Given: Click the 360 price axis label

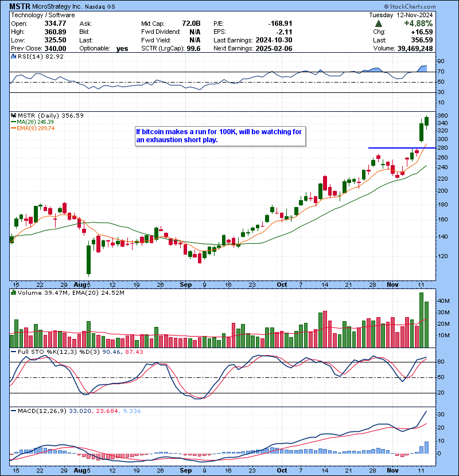Looking at the screenshot, I should [x=442, y=115].
